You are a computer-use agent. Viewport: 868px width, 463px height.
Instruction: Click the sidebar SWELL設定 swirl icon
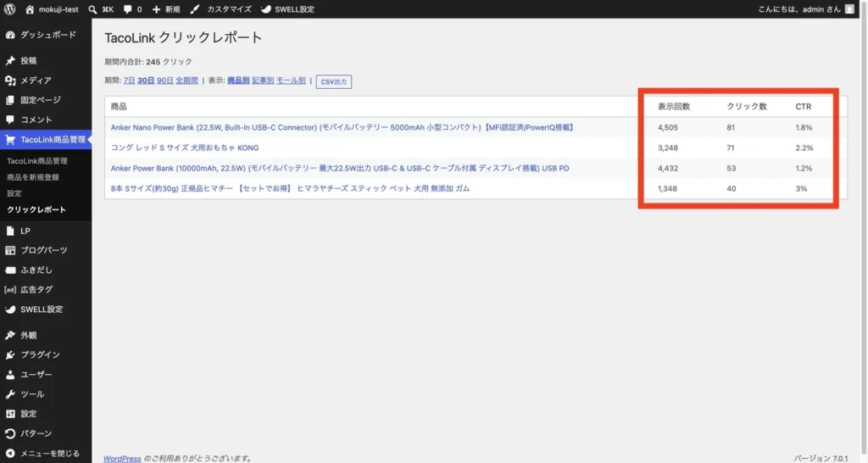10,309
